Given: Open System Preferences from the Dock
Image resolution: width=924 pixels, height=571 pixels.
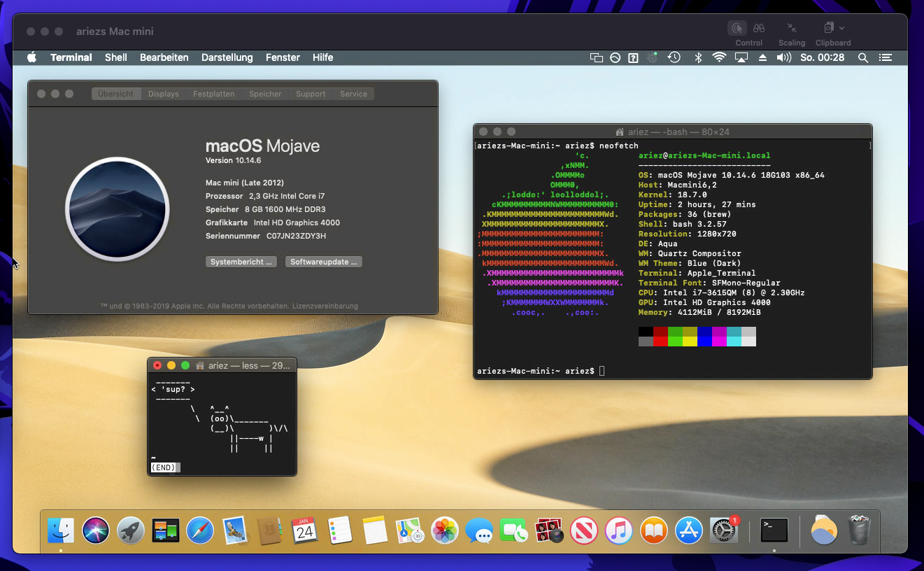Looking at the screenshot, I should tap(724, 530).
